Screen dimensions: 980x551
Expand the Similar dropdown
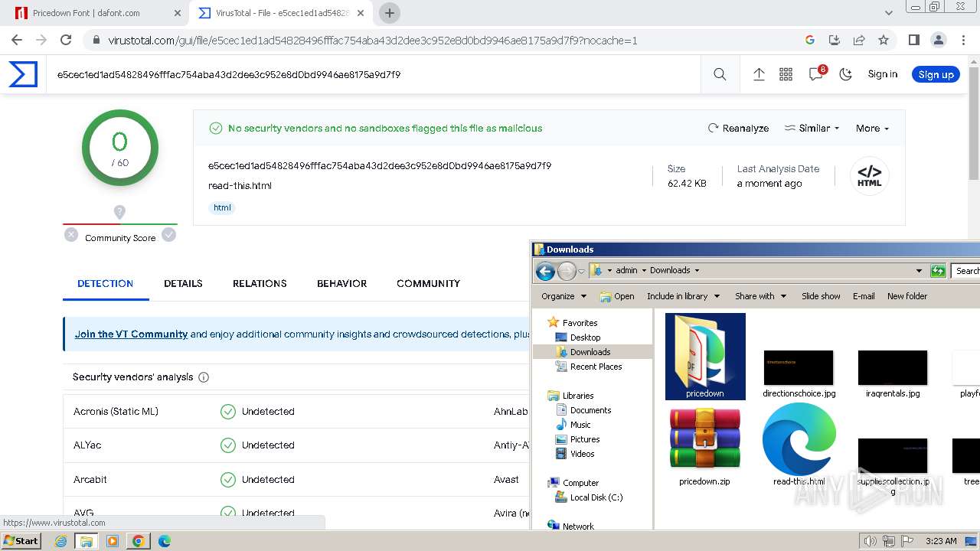pos(812,128)
